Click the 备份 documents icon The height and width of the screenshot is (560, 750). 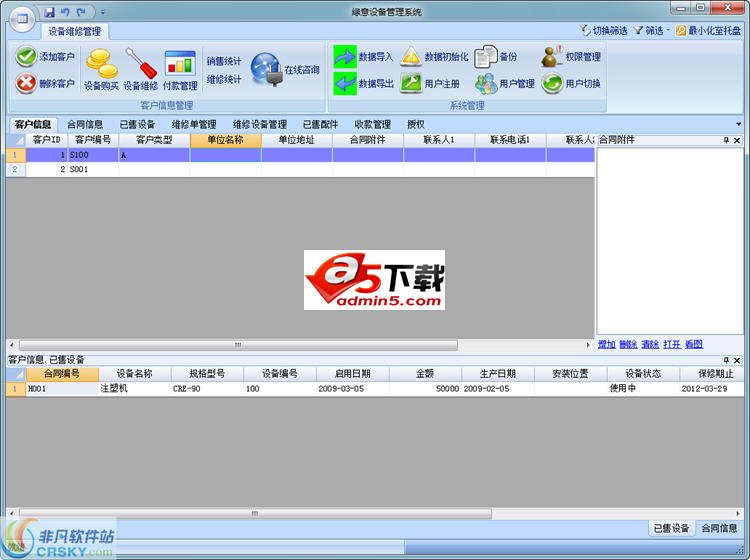(x=485, y=56)
